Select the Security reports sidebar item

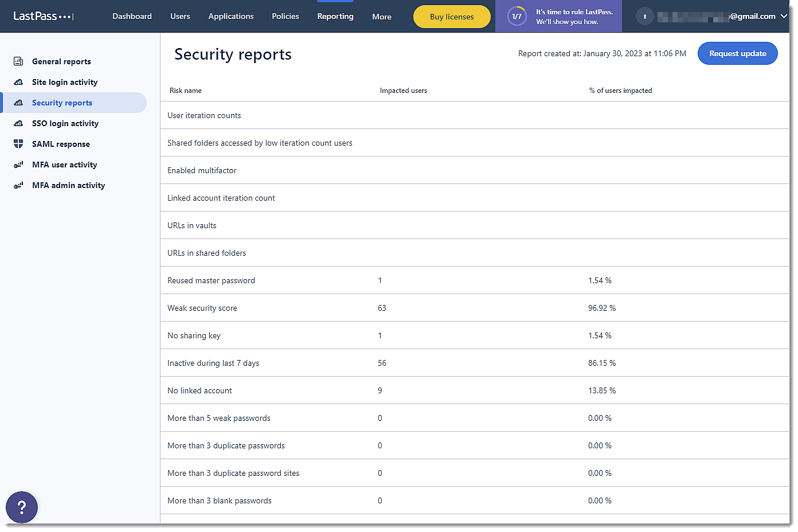point(62,103)
